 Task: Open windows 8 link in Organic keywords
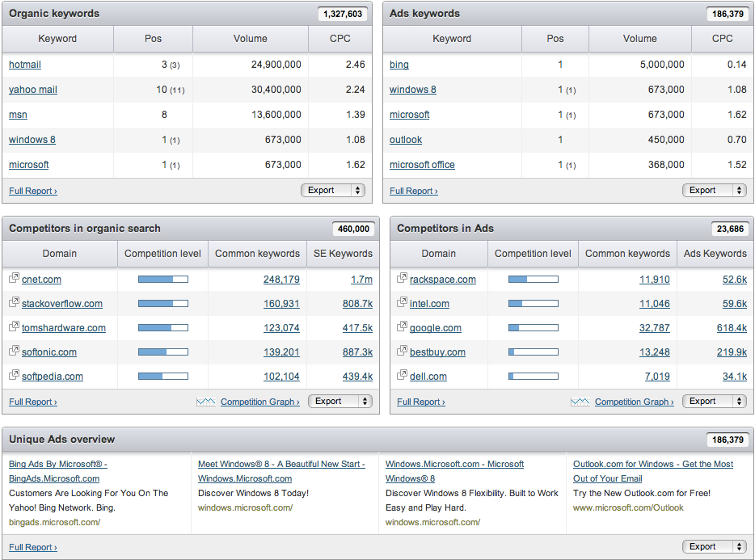(32, 140)
